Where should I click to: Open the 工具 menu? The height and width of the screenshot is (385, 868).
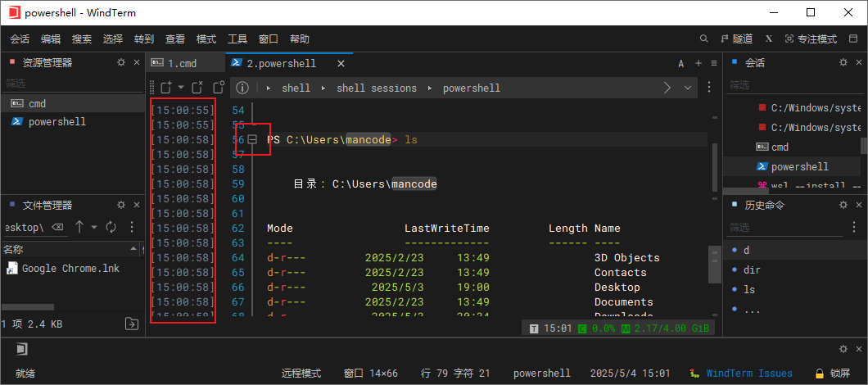pos(237,38)
